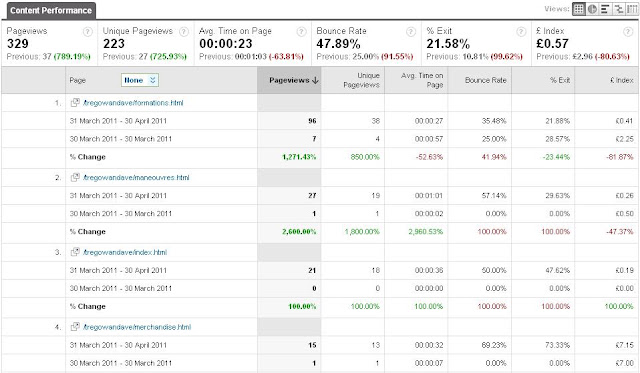Open the /tregowandave/index.html page link

pos(125,252)
